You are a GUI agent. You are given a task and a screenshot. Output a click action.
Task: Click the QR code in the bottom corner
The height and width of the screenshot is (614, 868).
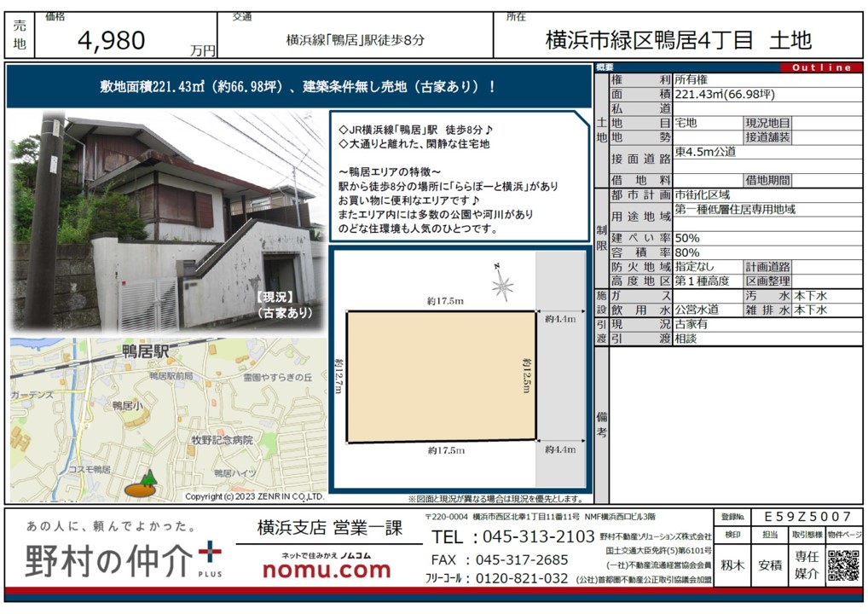[x=843, y=565]
